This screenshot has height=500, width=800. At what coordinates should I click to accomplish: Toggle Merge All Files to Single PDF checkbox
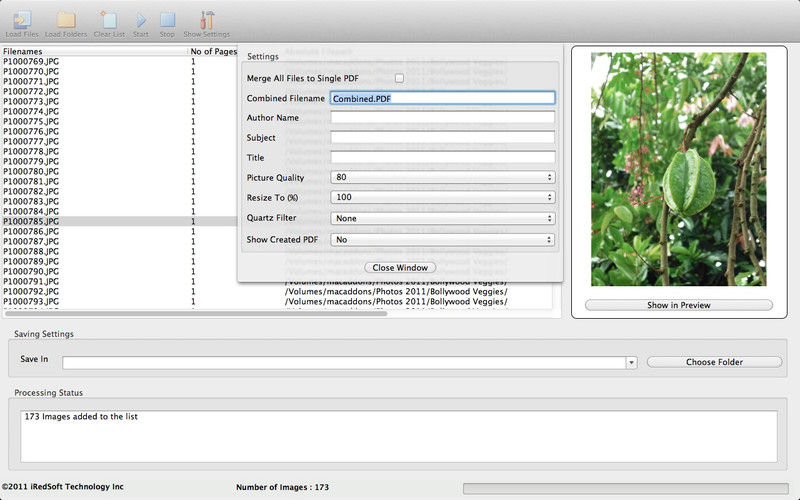point(399,78)
